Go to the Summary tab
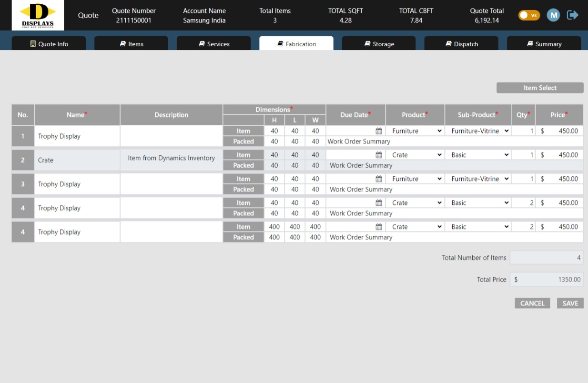The image size is (588, 383). click(544, 44)
